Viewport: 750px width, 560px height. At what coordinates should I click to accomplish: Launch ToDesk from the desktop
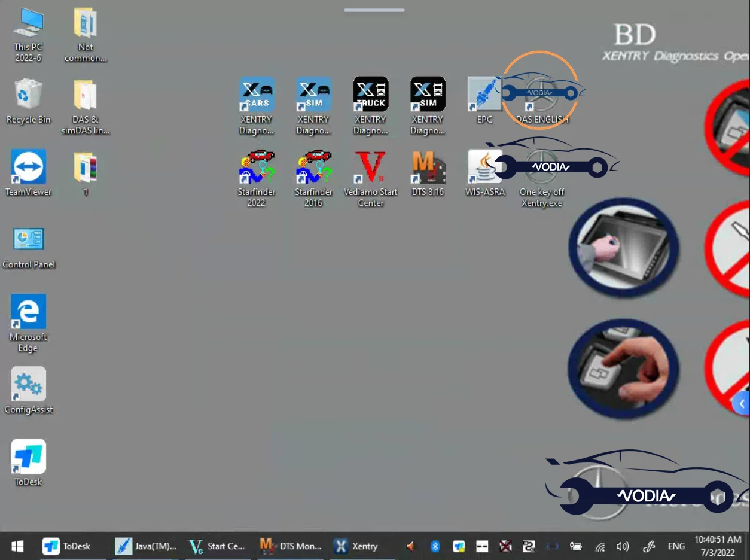[28, 463]
